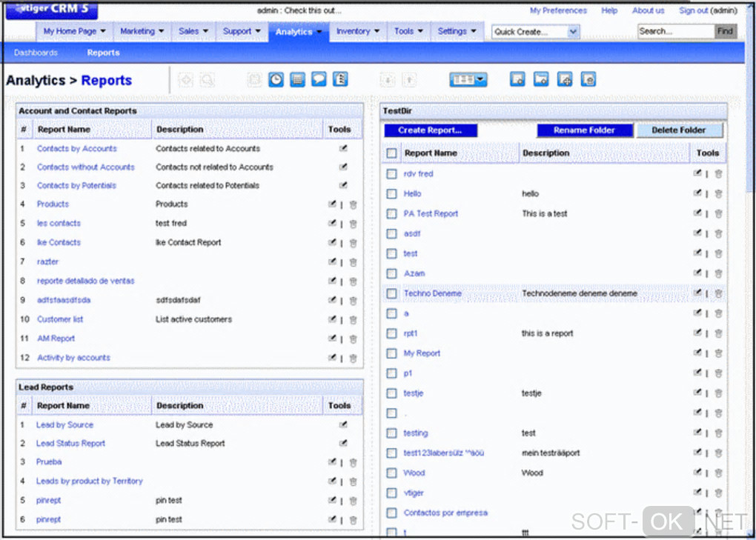Edit the Contacts by Accounts report
This screenshot has height=540, width=756.
click(343, 148)
